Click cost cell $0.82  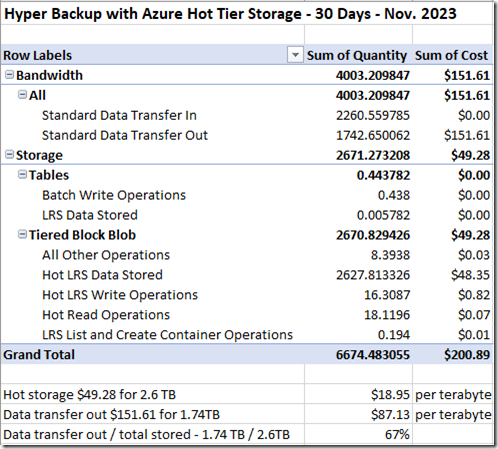click(474, 295)
